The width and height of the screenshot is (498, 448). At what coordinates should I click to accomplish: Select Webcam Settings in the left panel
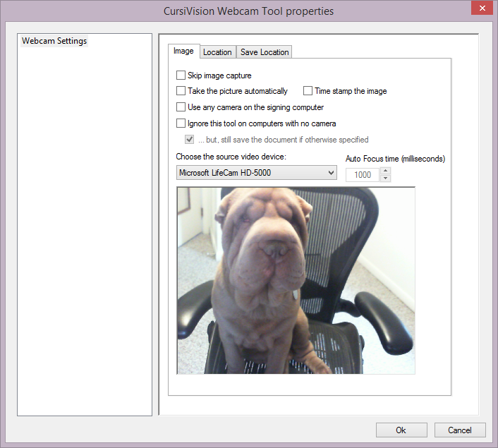54,41
